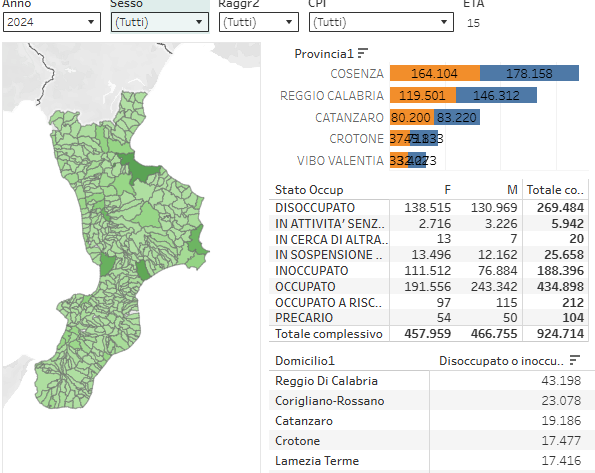Click the sort icon next to Disoccupato o inoccu..
595x473 pixels.
(x=575, y=359)
